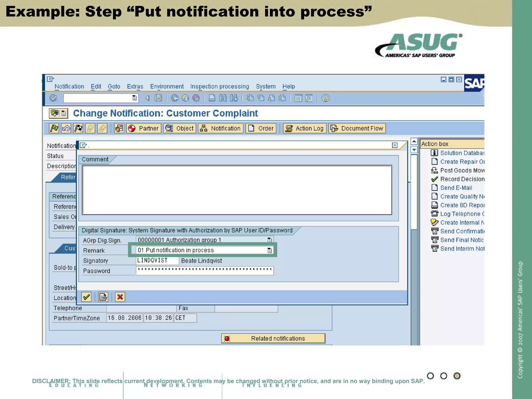Open the Inspection processing menu
The image size is (532, 399).
click(x=220, y=87)
